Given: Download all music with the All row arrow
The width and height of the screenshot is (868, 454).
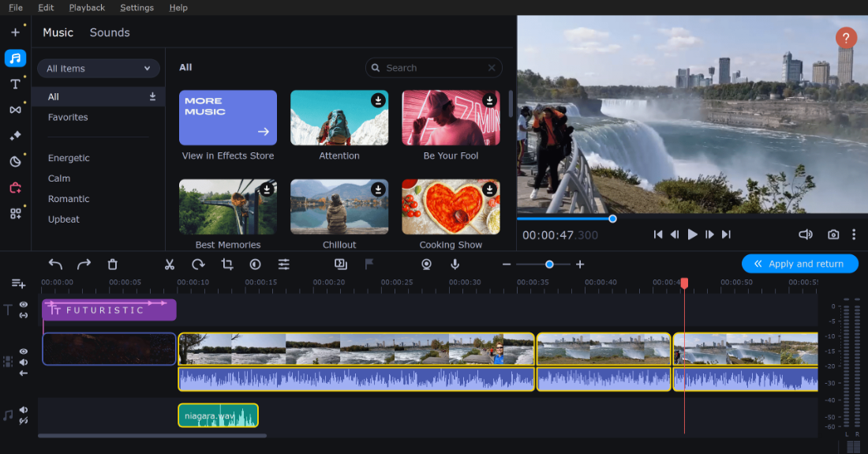Looking at the screenshot, I should [152, 96].
